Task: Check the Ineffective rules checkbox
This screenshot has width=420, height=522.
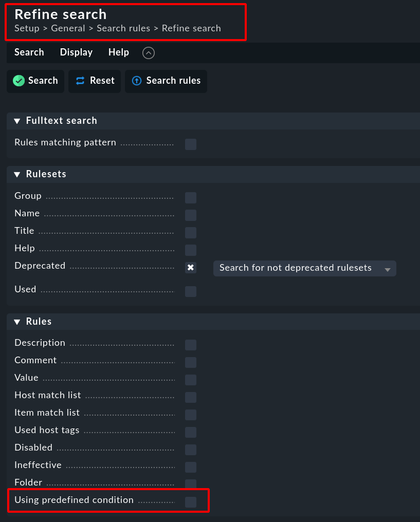Action: [191, 467]
